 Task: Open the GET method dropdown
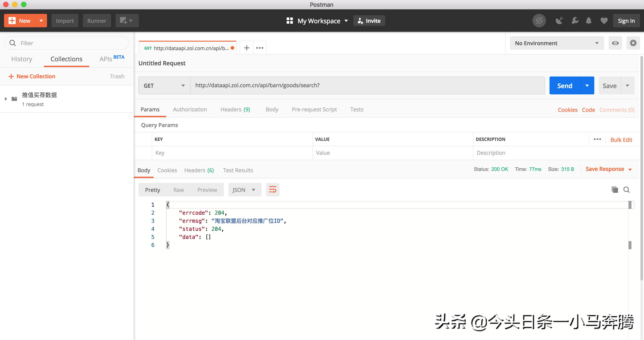164,86
